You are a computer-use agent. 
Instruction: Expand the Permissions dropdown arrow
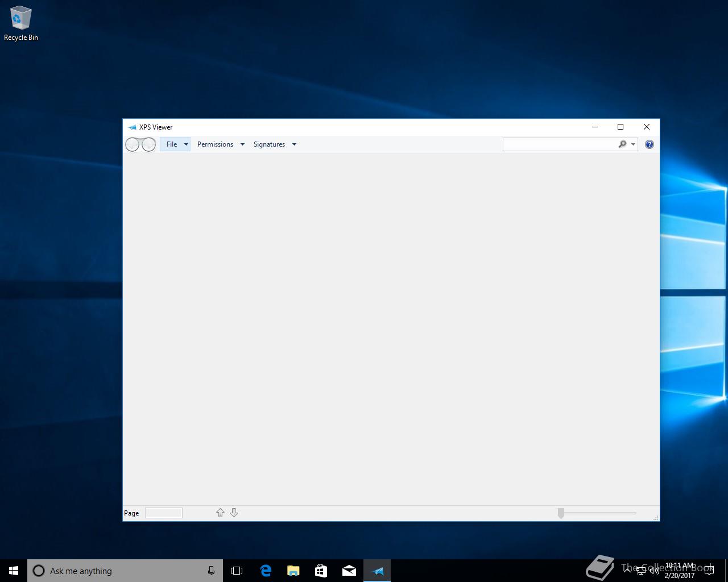click(x=242, y=144)
